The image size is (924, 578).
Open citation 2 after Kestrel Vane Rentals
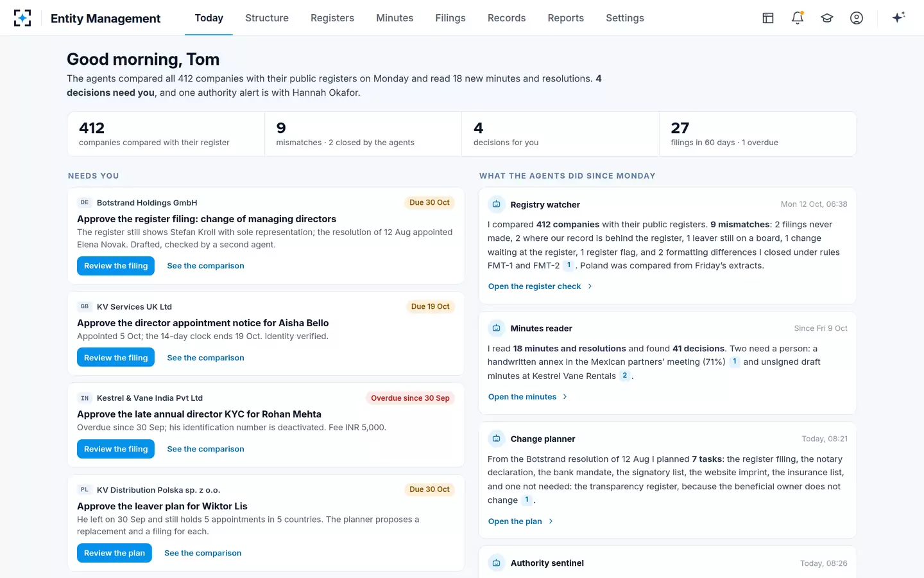(624, 376)
